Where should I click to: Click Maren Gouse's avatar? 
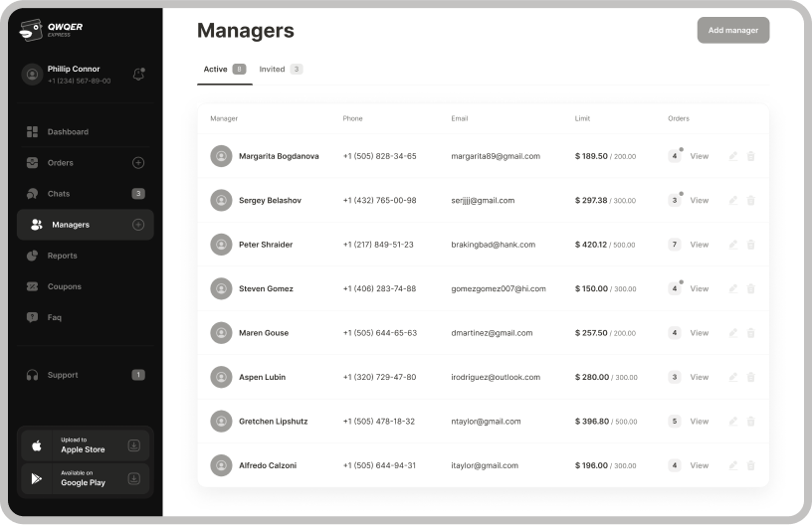pyautogui.click(x=221, y=333)
